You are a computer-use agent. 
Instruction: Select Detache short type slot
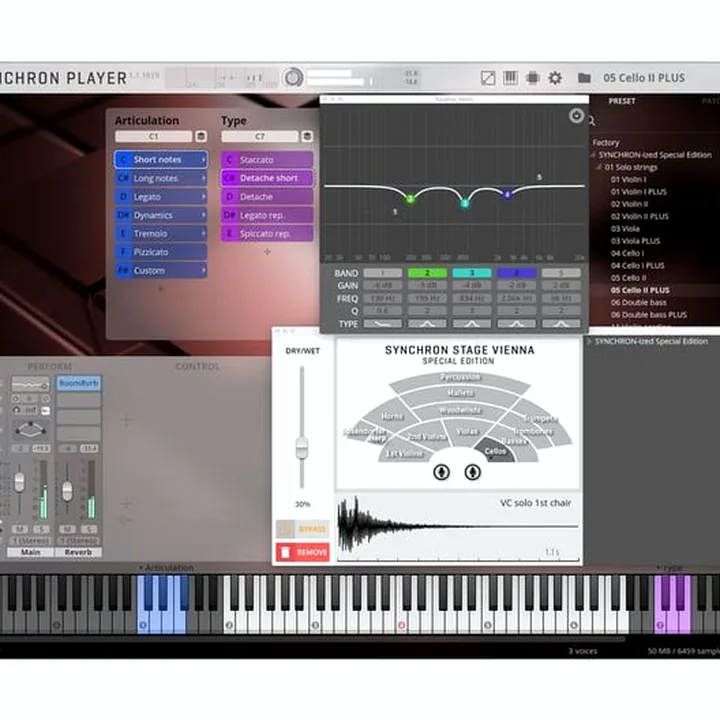click(x=267, y=178)
